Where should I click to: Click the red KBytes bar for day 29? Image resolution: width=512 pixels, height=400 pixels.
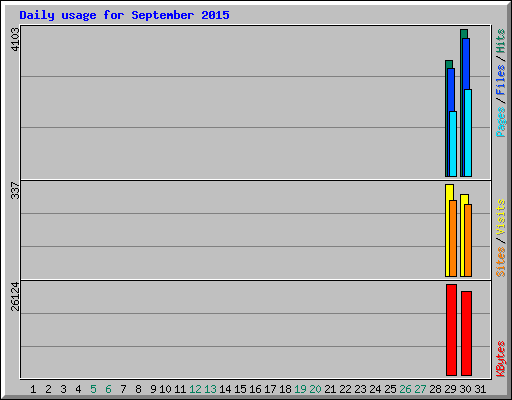(451, 330)
